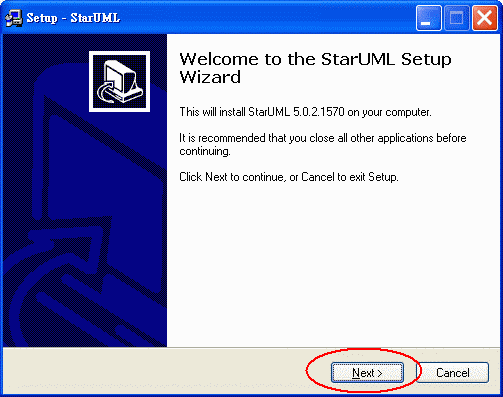Minimize the Setup - StarUML window

point(429,18)
